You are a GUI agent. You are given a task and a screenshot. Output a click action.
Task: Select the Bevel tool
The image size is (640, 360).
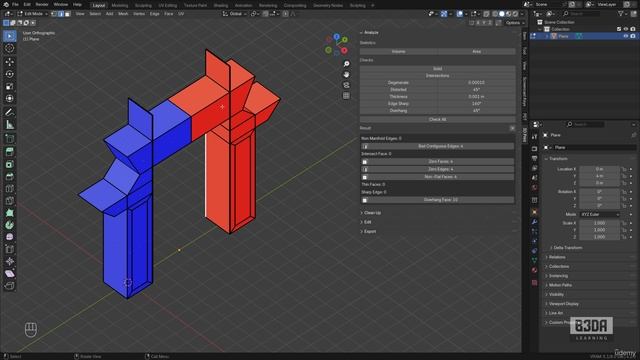coord(9,176)
